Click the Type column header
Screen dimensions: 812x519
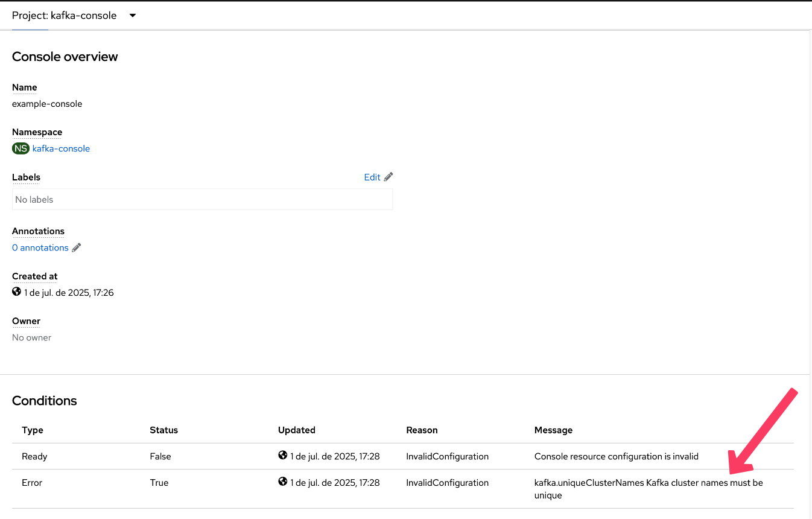click(33, 430)
